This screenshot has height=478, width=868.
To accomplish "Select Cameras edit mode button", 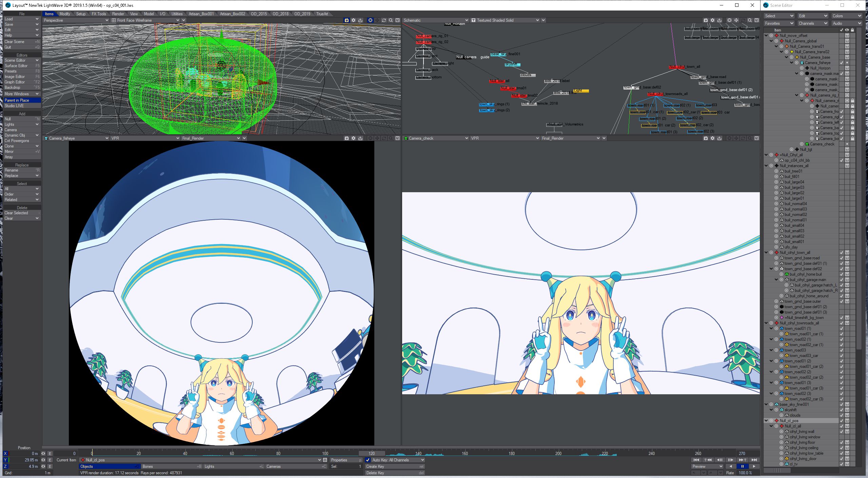I will point(296,466).
